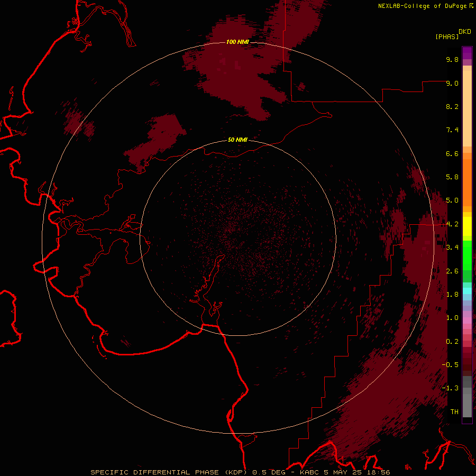Click the -0.5 value on the color scale
The height and width of the screenshot is (476, 476).
click(x=450, y=365)
